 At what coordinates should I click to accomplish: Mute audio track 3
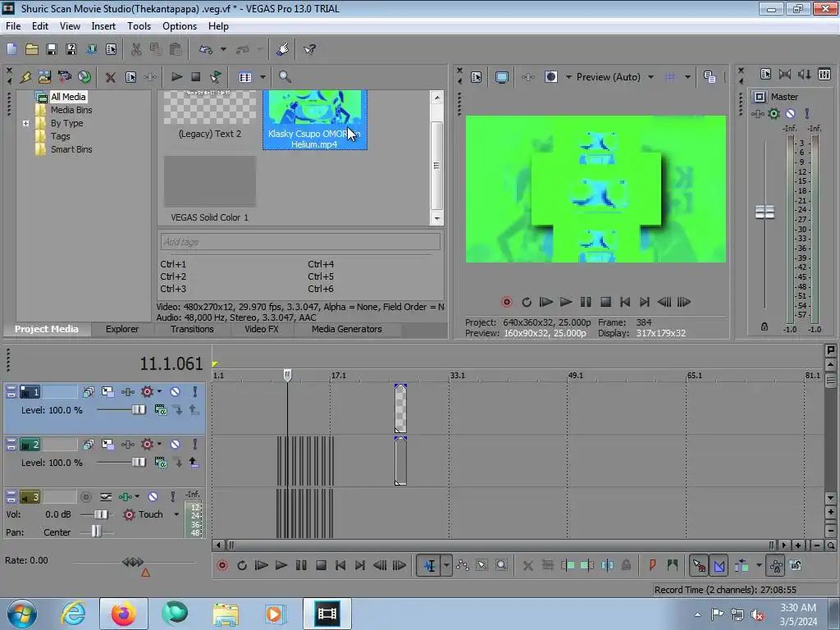pos(153,496)
